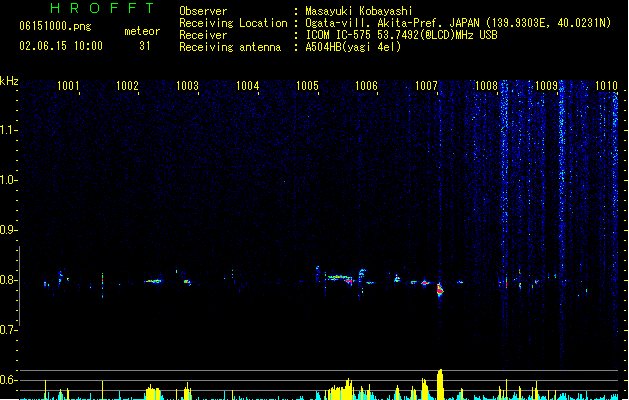Click the meteor count 31
Screen dimensions: 629x400
[x=145, y=46]
